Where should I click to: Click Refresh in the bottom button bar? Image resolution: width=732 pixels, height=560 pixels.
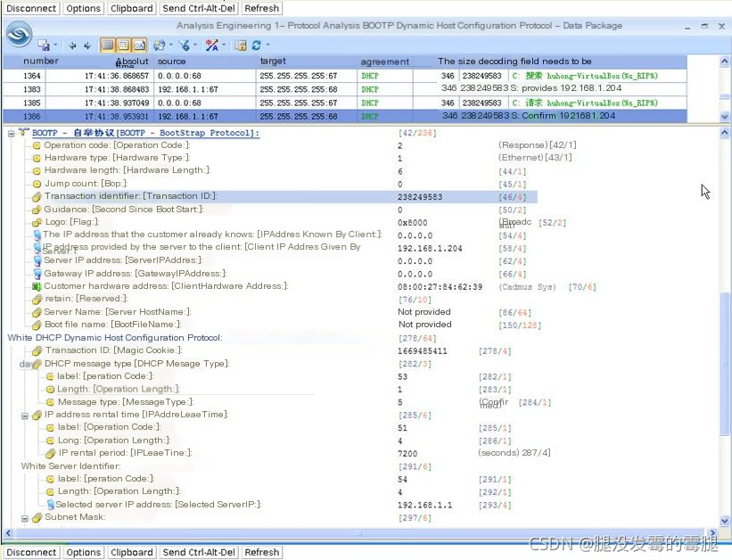262,552
